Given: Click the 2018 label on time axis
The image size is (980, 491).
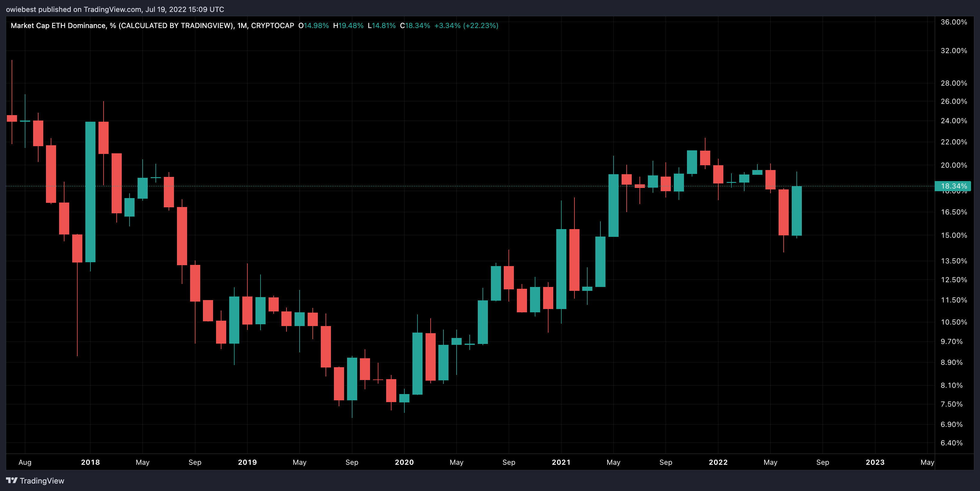Looking at the screenshot, I should tap(90, 462).
